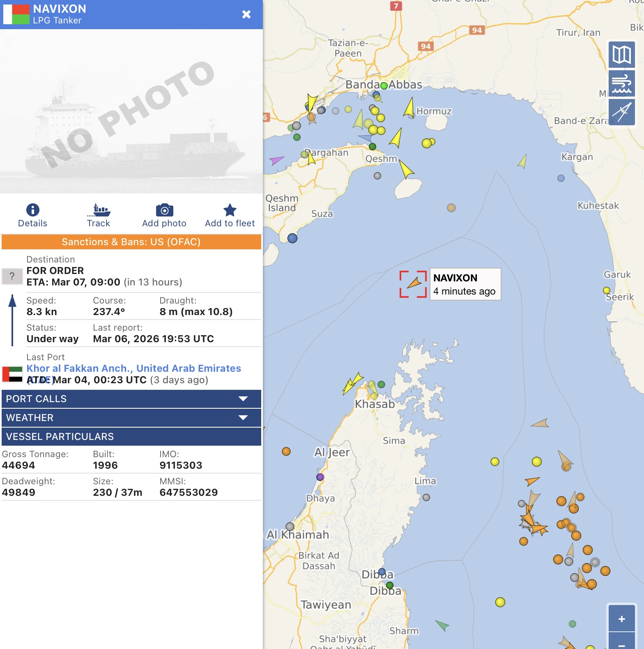Add NAVIXON to fleet with star
The image size is (644, 649).
(x=230, y=210)
